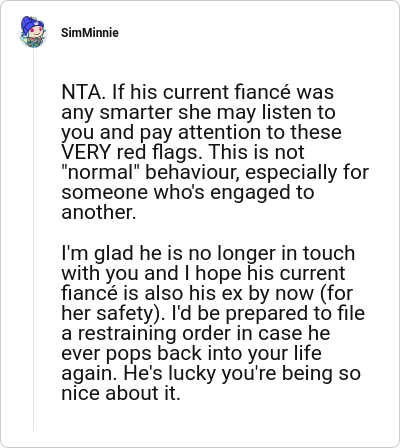
Task: Click the final line 'nice about it.'
Action: click(x=121, y=393)
